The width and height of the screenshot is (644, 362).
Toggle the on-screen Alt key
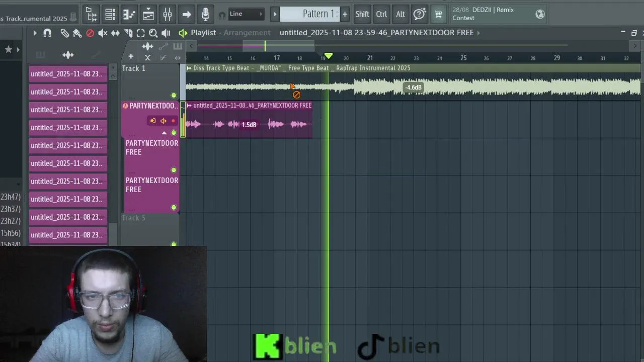pos(400,14)
